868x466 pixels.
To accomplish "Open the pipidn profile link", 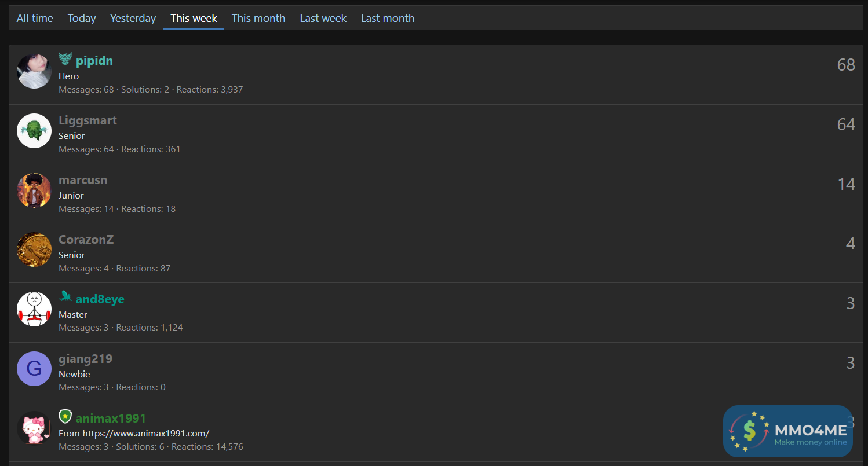I will 94,61.
